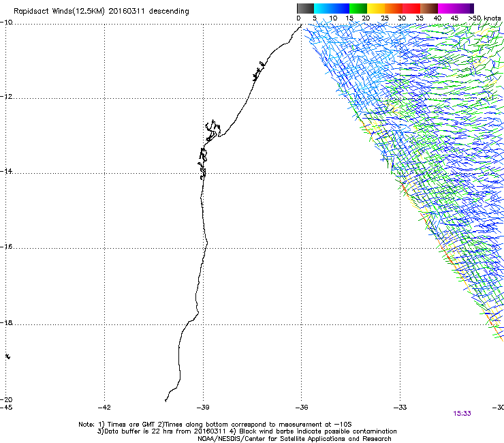The height and width of the screenshot is (443, 504).
Task: Click the -12 latitude axis label
Action: pyautogui.click(x=6, y=97)
